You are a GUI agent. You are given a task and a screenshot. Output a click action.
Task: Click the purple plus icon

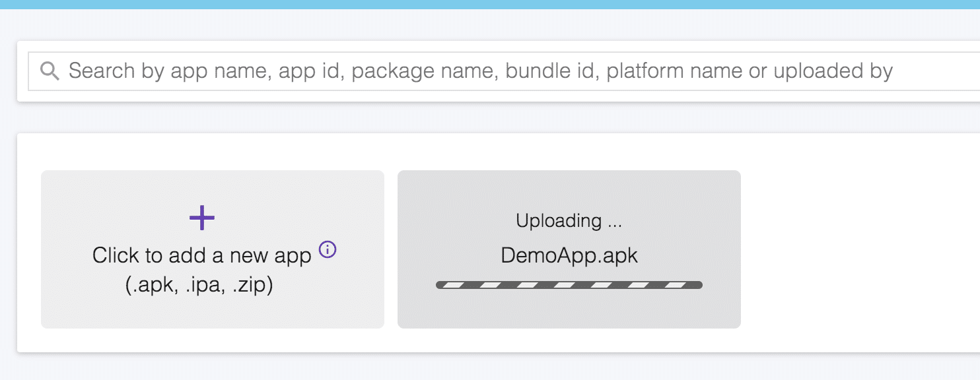tap(202, 218)
